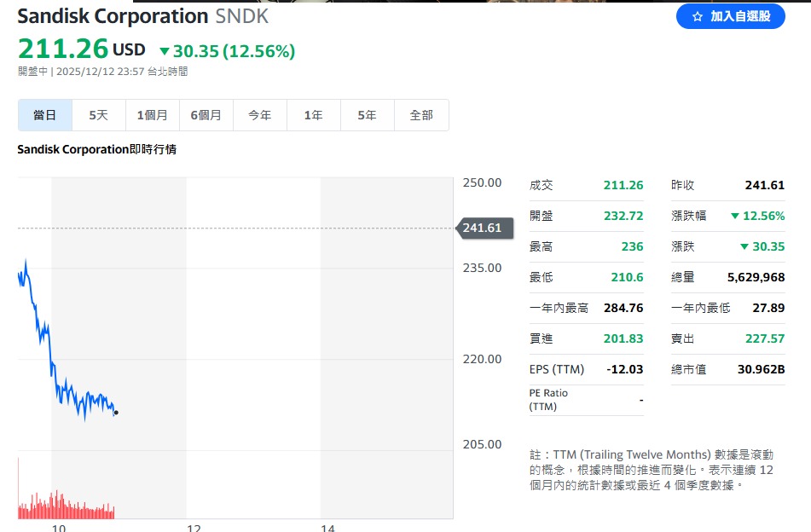Show 全部 full history chart
The image size is (811, 532).
click(421, 115)
